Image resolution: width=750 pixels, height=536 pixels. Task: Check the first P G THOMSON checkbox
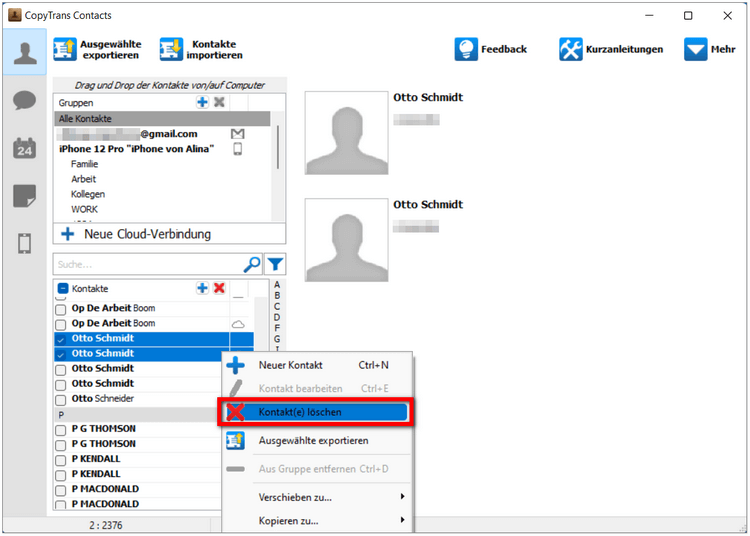coord(61,430)
